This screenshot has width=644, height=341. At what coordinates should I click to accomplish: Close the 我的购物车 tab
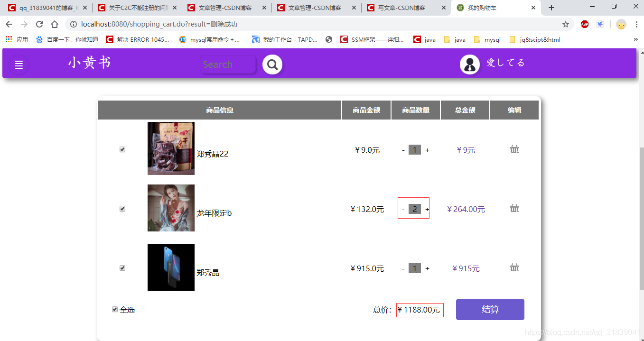pyautogui.click(x=533, y=8)
